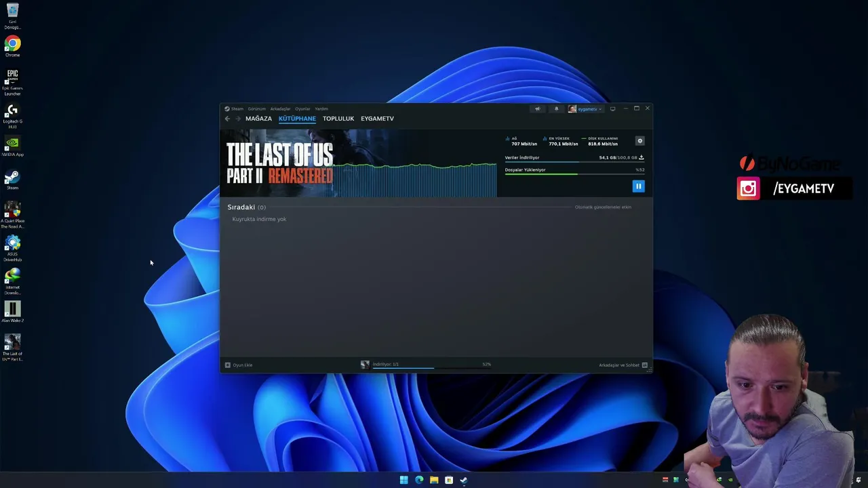This screenshot has width=868, height=488.
Task: Open EYGAMETV profile tab
Action: coord(377,119)
